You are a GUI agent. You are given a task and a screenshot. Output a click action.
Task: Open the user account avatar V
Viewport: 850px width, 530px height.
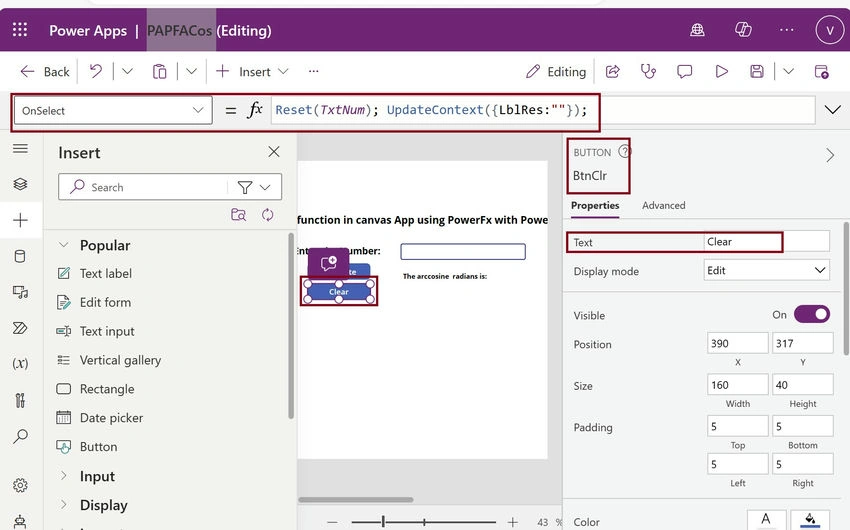[829, 30]
